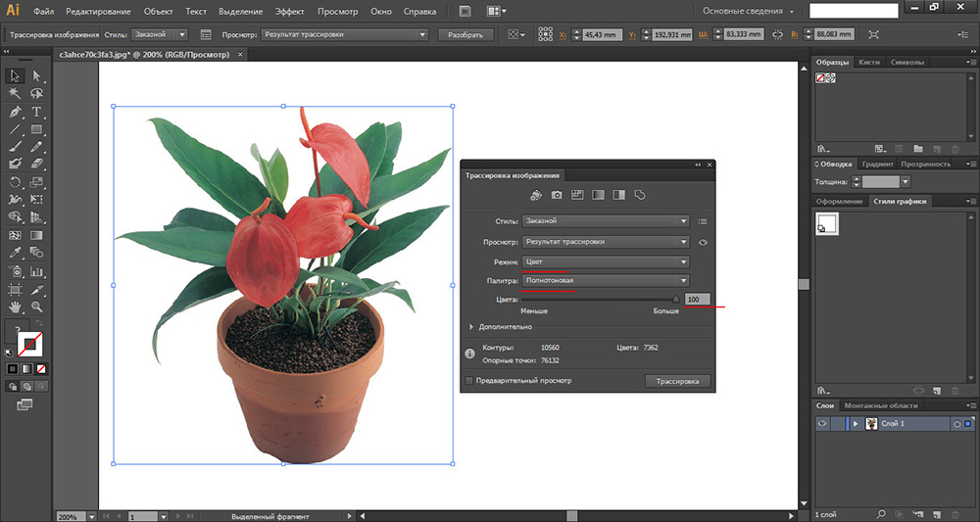Expand the Дополнительно section

pos(471,327)
